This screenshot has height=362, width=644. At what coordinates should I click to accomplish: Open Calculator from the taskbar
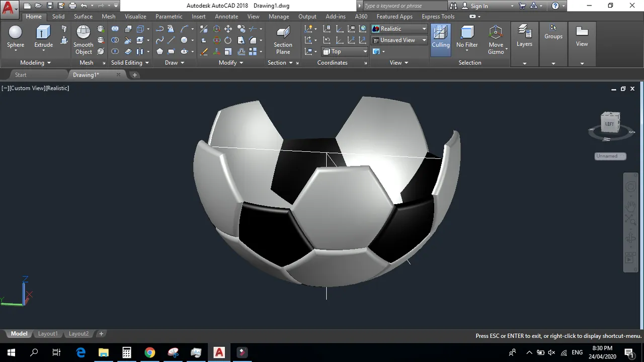click(x=127, y=352)
